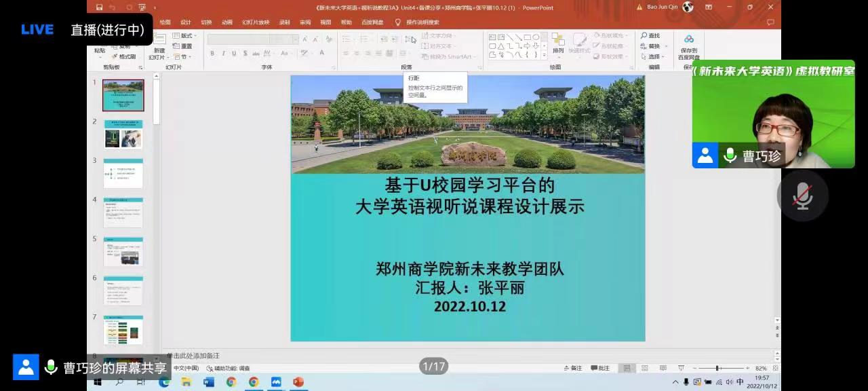The width and height of the screenshot is (868, 391).
Task: Open Word from the Windows taskbar
Action: (x=209, y=382)
